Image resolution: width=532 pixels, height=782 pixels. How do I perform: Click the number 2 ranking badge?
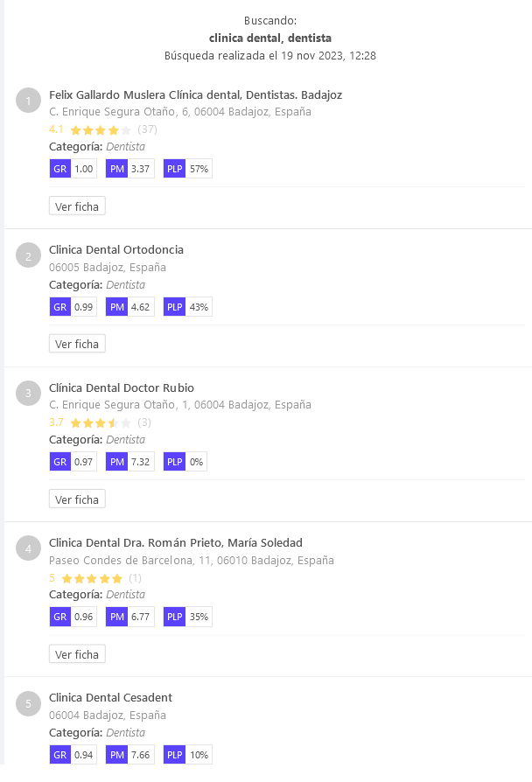pos(29,255)
